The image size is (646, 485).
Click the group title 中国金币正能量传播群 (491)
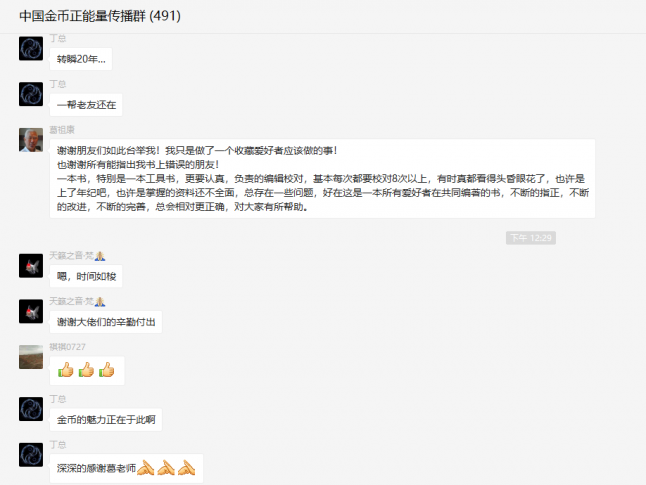click(x=100, y=16)
